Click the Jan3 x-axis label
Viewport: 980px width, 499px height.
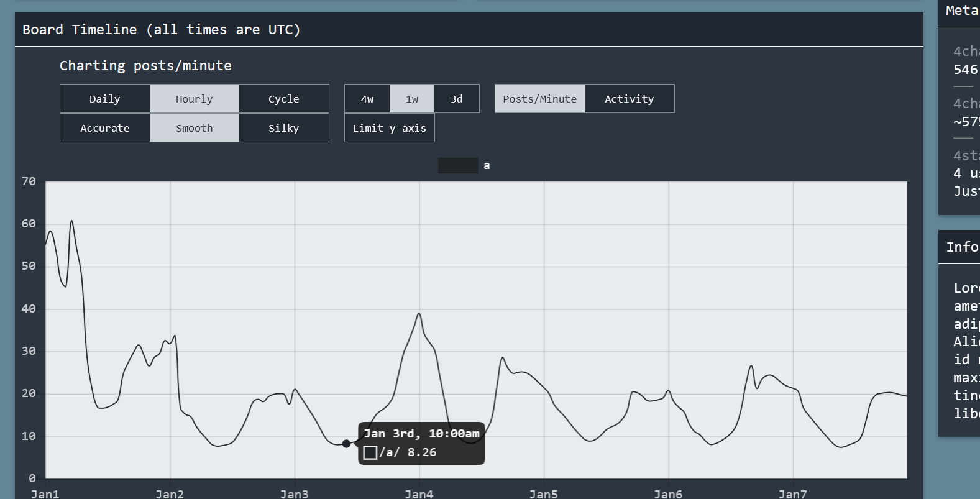point(295,494)
